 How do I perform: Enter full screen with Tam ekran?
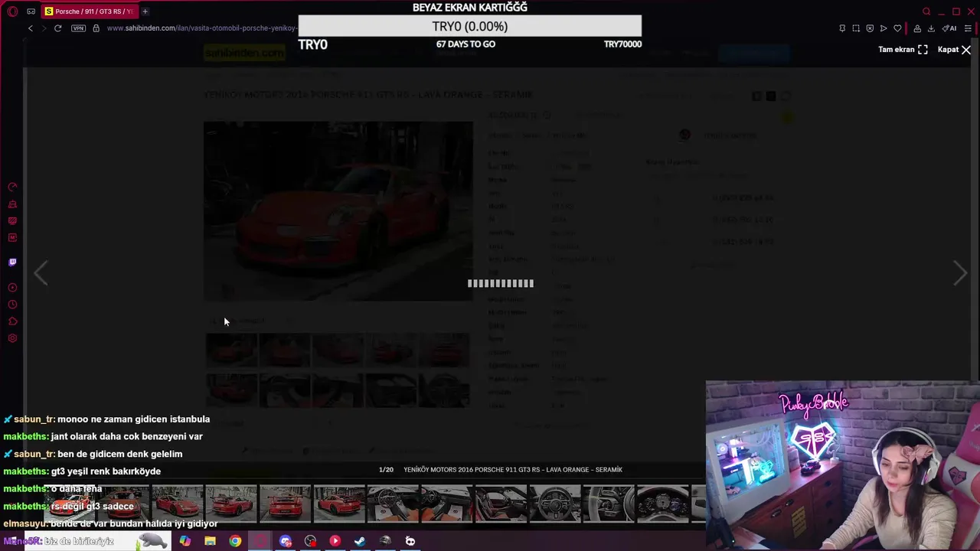903,50
